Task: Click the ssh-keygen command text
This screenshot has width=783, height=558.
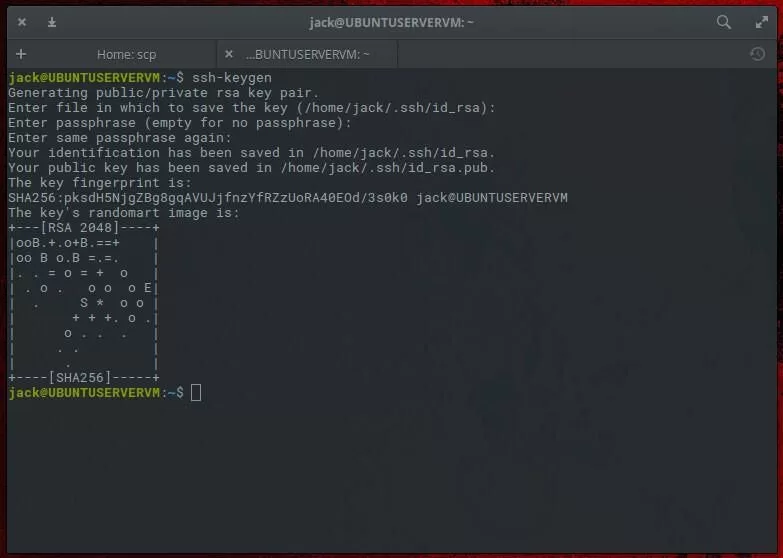Action: coord(231,78)
